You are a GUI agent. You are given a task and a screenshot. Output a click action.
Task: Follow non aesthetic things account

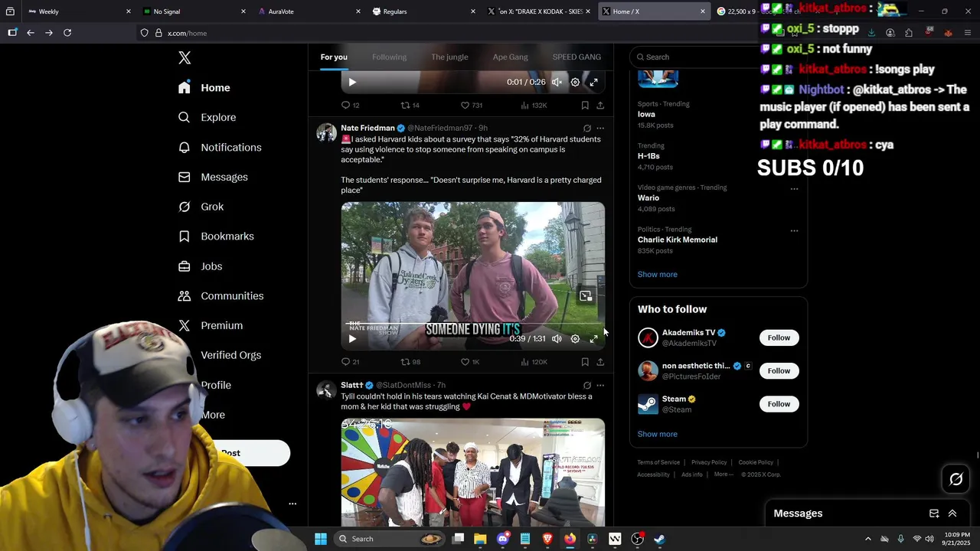(779, 371)
